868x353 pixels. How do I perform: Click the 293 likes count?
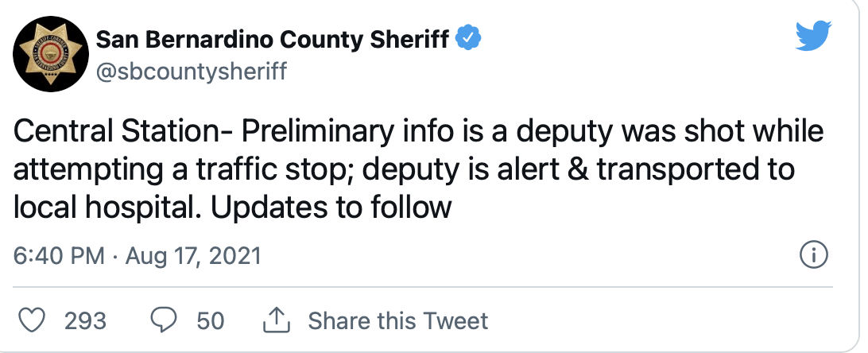pos(85,321)
